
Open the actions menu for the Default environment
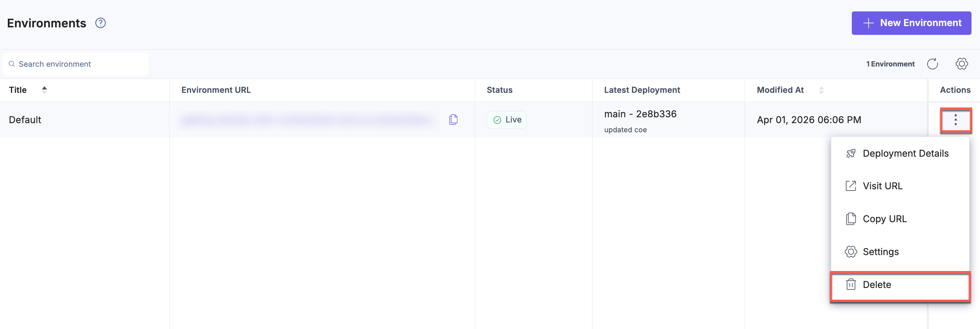pos(956,120)
